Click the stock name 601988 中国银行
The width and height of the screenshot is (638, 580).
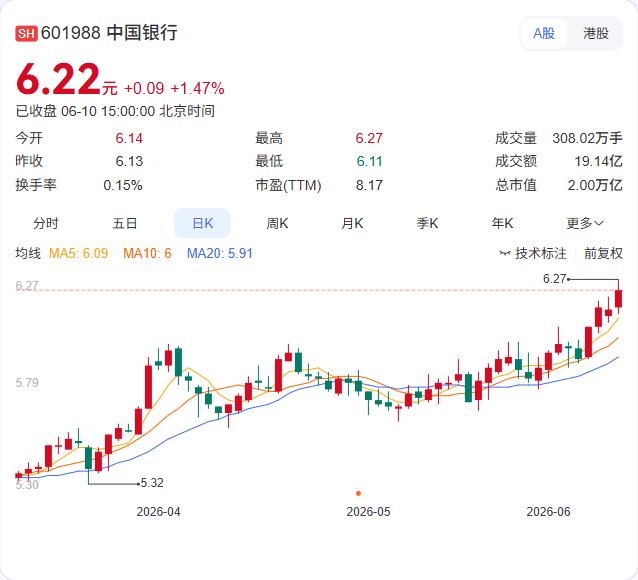coord(109,33)
